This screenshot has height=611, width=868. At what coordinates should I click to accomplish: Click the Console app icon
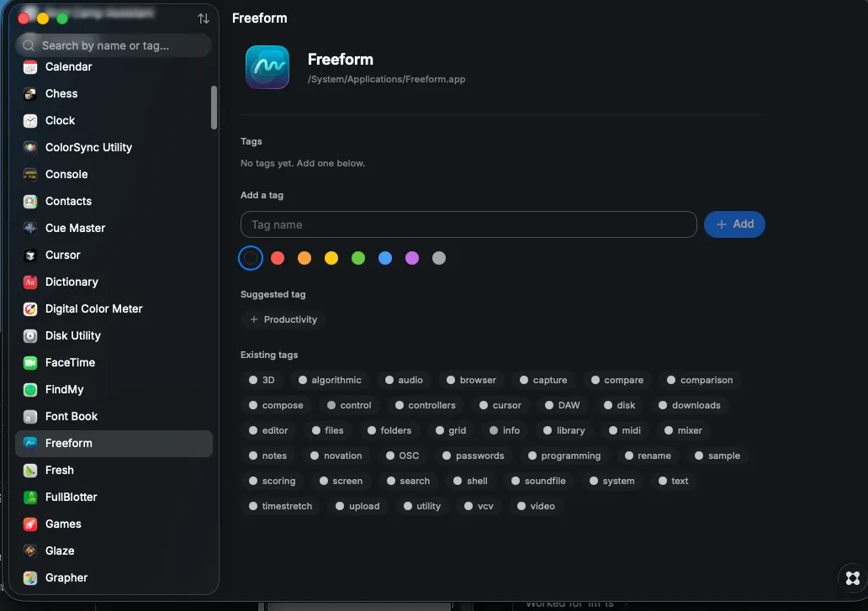[x=30, y=175]
